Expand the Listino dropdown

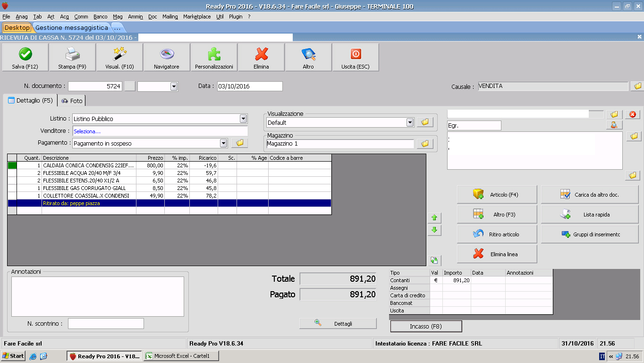pos(243,119)
